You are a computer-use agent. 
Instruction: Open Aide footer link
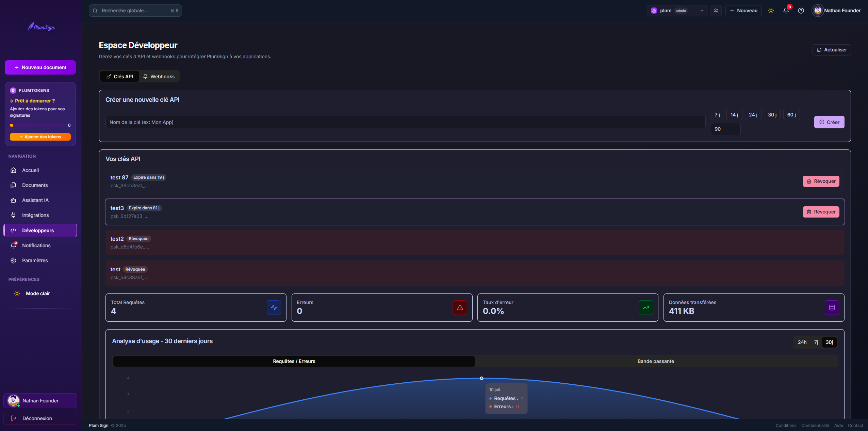(838, 426)
